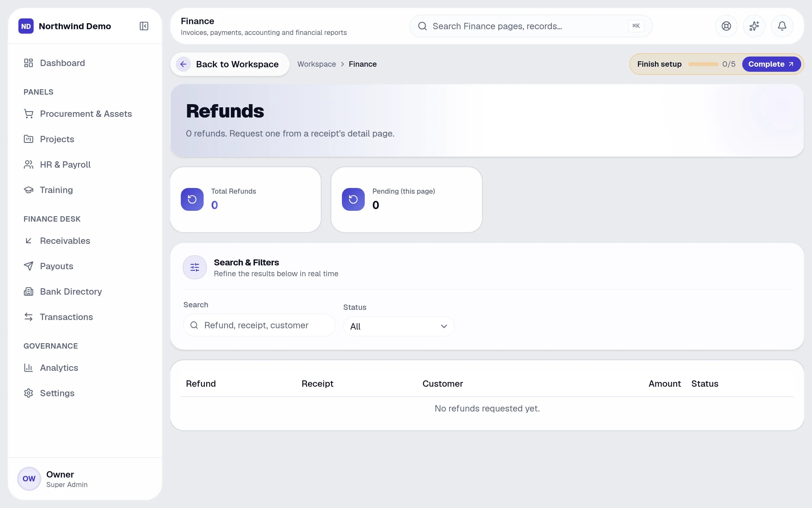Select Payouts under Finance Desk
Viewport: 812px width, 508px height.
point(85,266)
